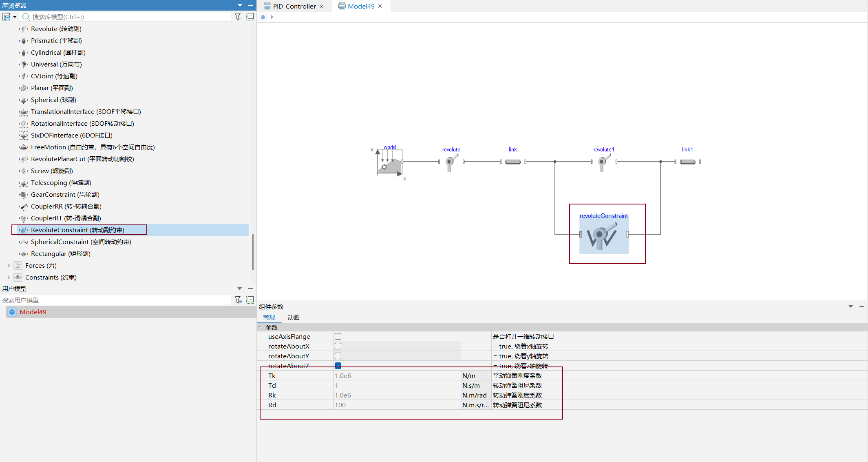868x462 pixels.
Task: Select RevoluteConstraint in the library tree
Action: [x=77, y=230]
